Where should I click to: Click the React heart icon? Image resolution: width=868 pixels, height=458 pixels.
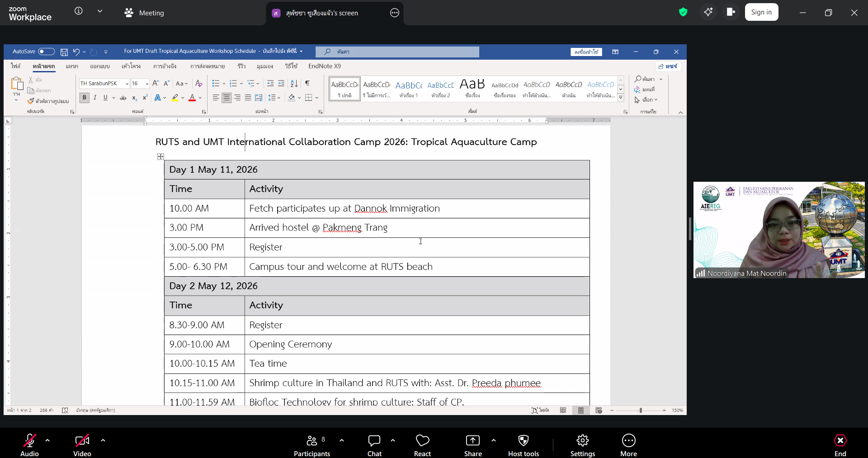click(x=422, y=445)
